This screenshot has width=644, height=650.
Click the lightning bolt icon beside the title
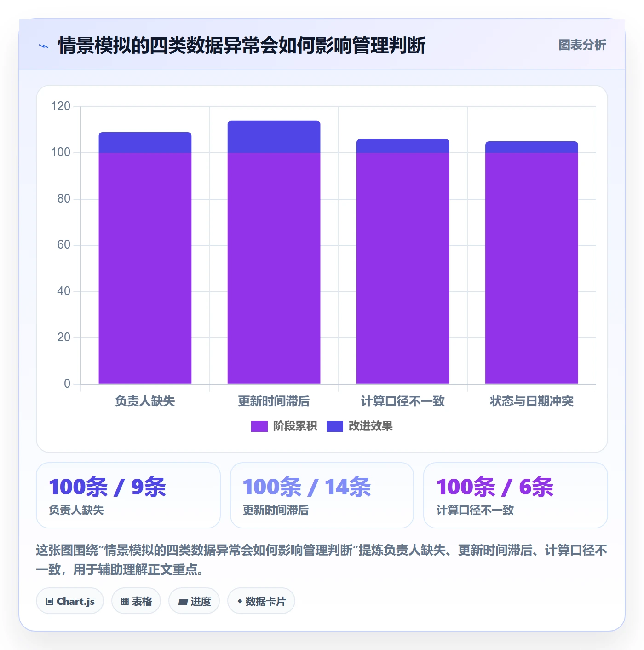click(44, 46)
